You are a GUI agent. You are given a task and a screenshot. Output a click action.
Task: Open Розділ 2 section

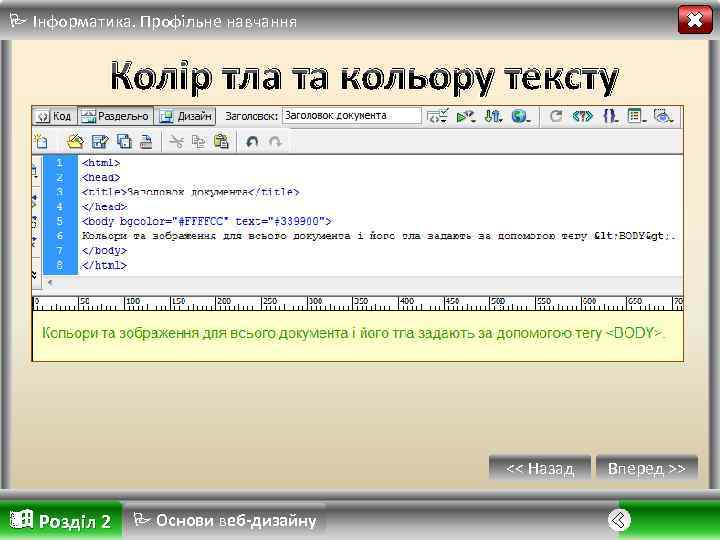(61, 521)
